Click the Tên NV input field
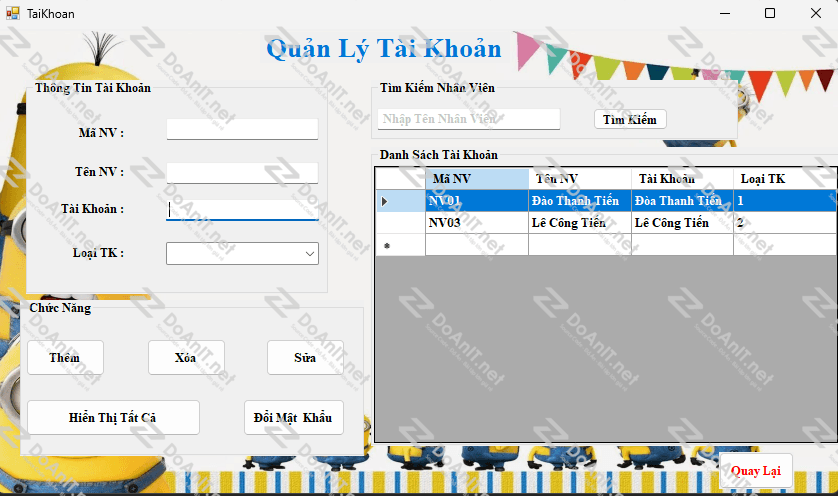The width and height of the screenshot is (838, 496). [242, 173]
